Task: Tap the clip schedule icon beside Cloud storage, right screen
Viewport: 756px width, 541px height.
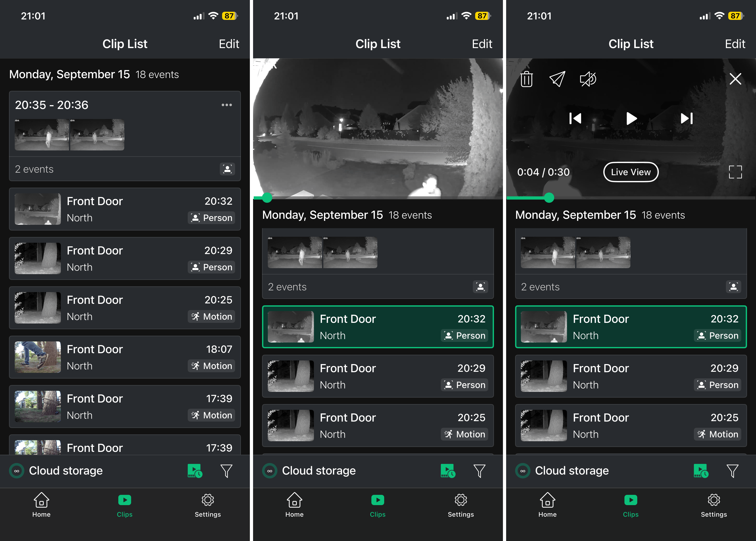Action: (x=701, y=471)
